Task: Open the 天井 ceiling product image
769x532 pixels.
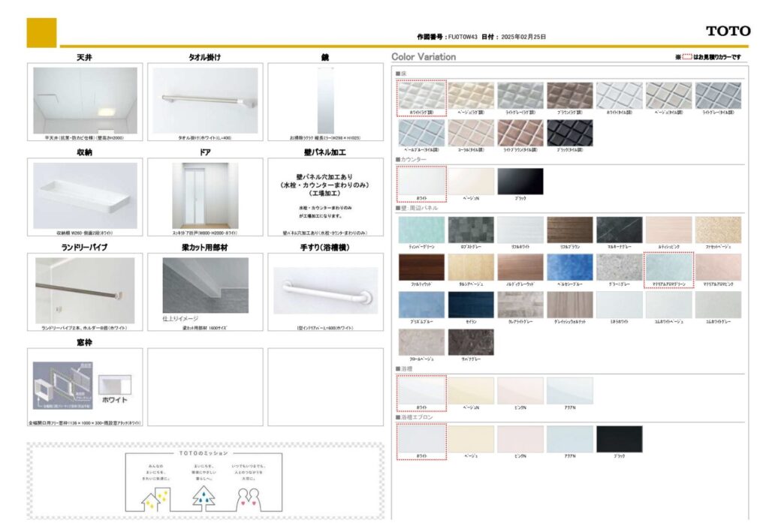Action: pyautogui.click(x=85, y=100)
